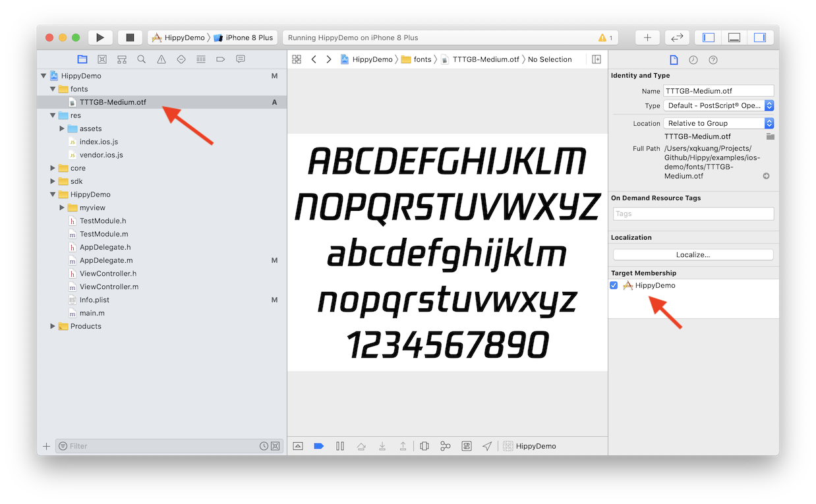Show the Quick Help inspector
This screenshot has height=504, width=816.
click(713, 60)
